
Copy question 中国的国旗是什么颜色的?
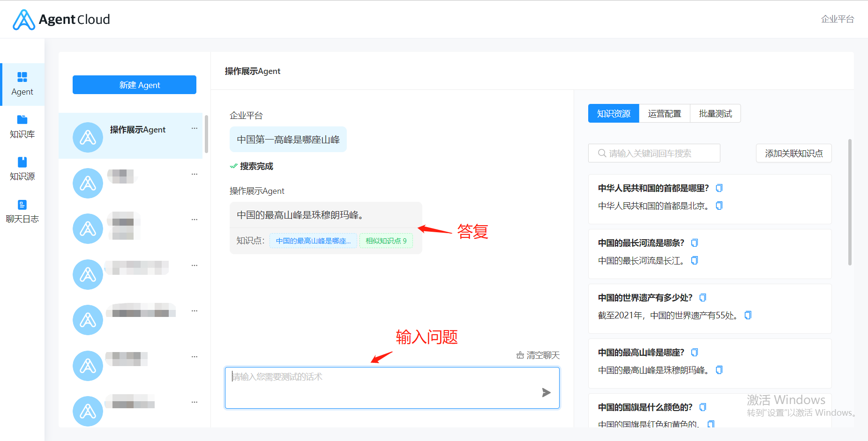pos(703,407)
